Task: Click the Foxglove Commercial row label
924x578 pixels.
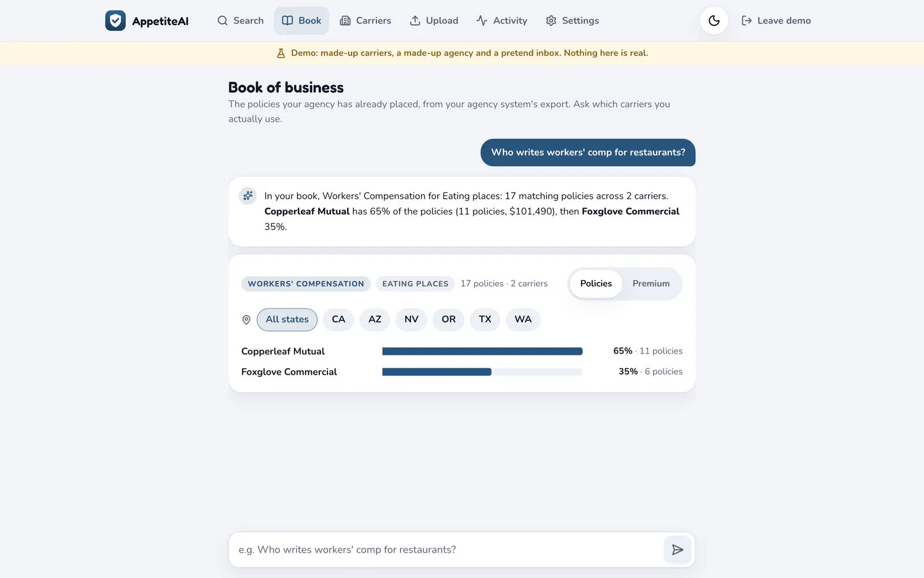Action: tap(289, 372)
